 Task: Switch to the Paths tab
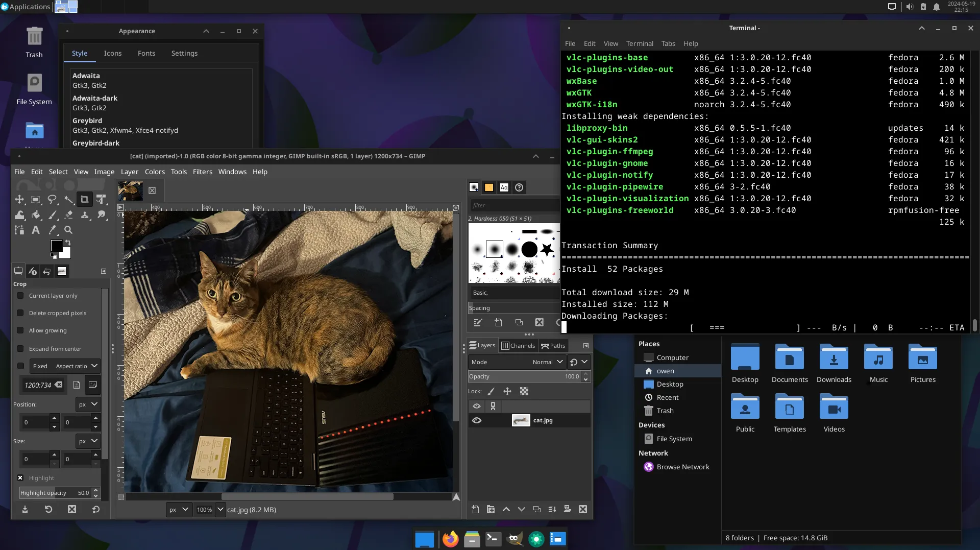click(553, 346)
